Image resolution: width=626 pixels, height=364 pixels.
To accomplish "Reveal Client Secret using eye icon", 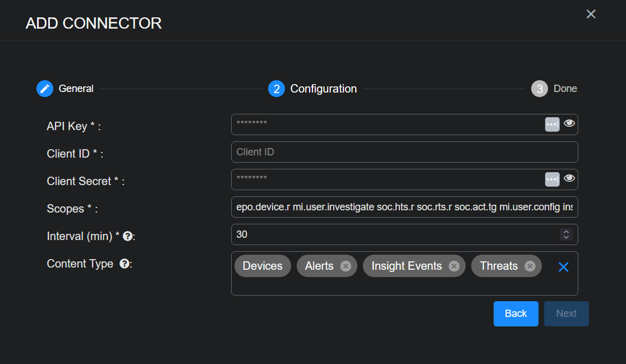I will 569,178.
